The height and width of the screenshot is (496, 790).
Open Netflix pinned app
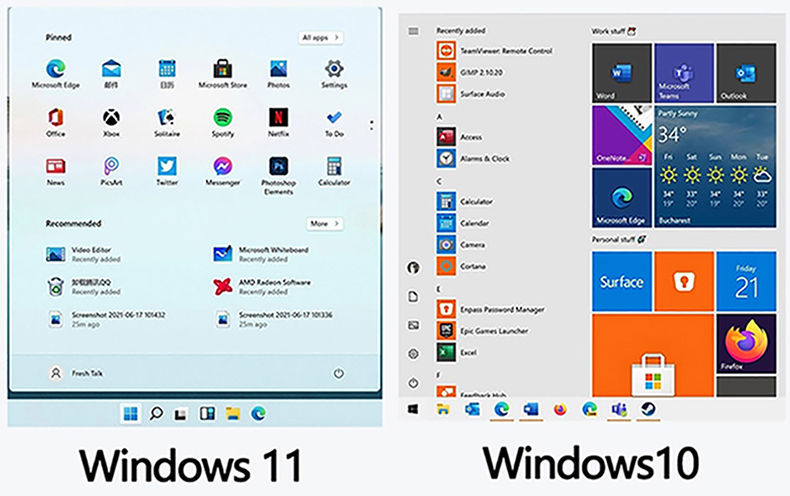278,122
